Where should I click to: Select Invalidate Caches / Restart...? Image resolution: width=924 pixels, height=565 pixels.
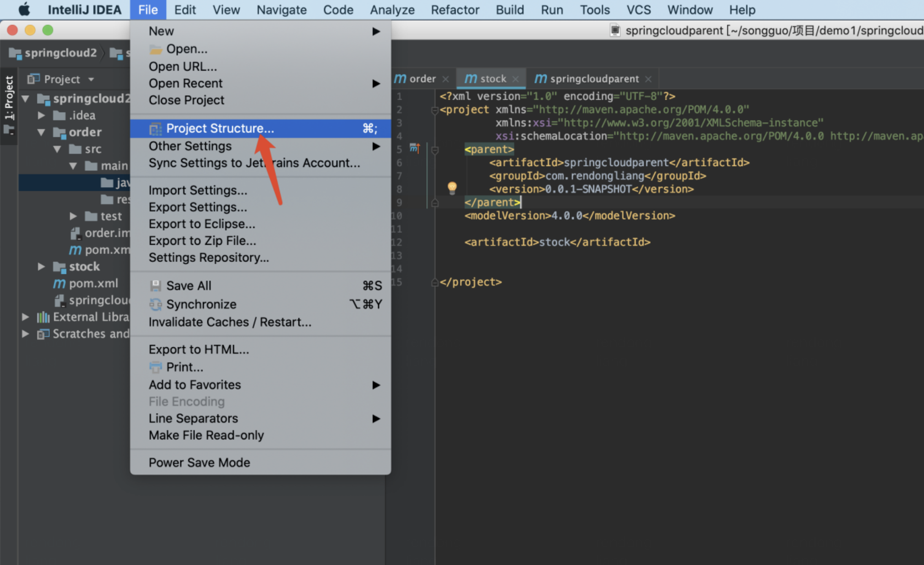(260, 322)
